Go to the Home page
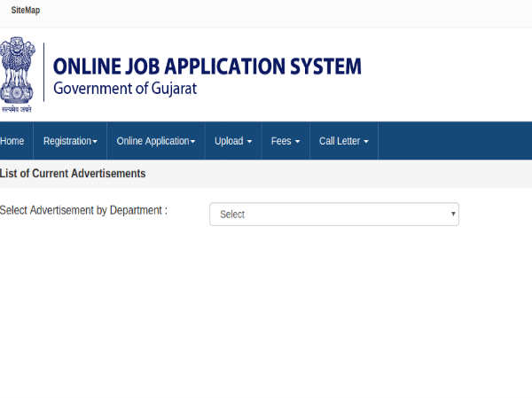Image resolution: width=532 pixels, height=399 pixels. click(12, 141)
